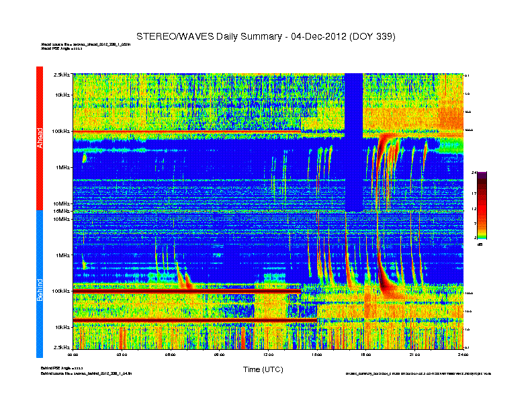Click the top 2.5kHz Ahead frequency label
This screenshot has width=532, height=411.
coord(61,75)
